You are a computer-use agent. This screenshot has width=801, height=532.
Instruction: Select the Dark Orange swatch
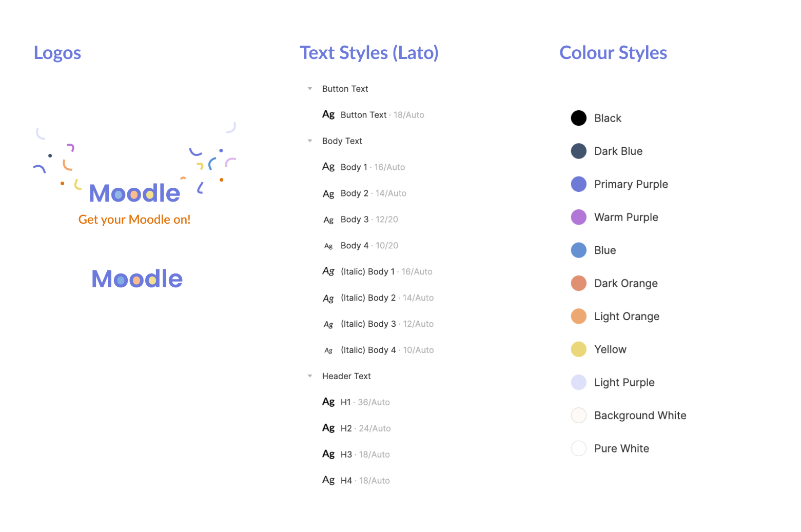(x=579, y=283)
